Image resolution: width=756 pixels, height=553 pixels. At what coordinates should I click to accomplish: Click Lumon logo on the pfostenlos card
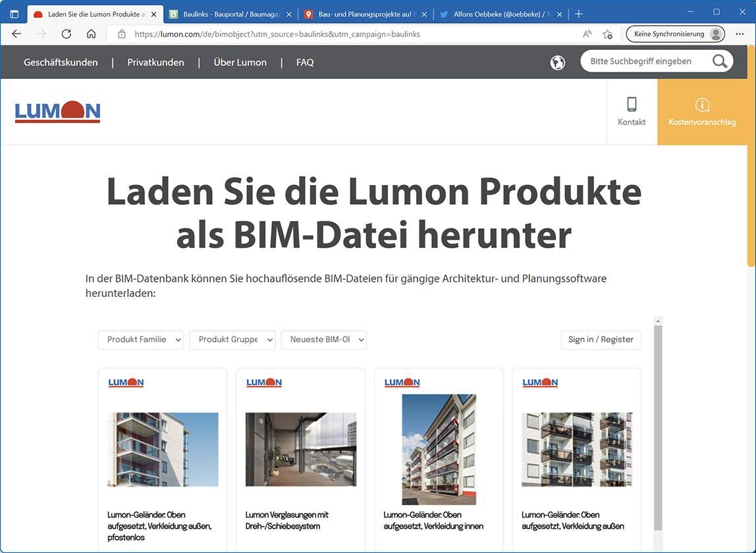[126, 382]
